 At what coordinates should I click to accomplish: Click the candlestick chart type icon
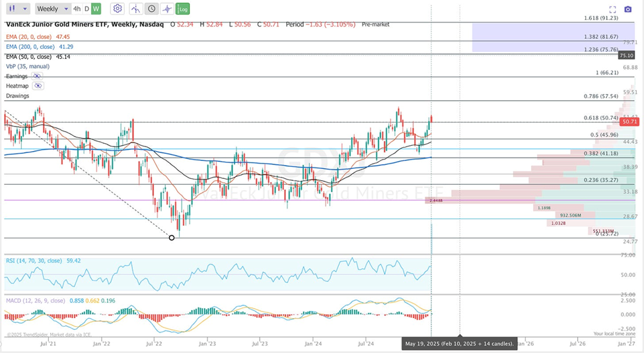(x=13, y=9)
